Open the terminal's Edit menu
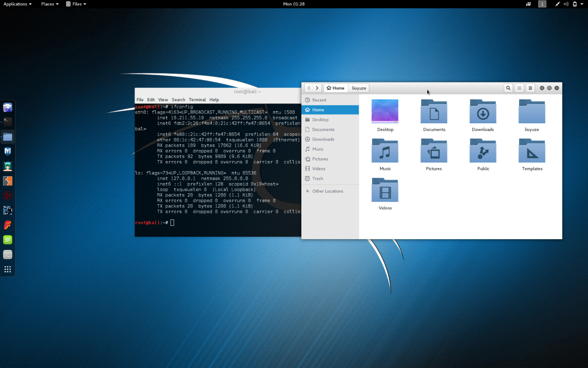 [151, 100]
